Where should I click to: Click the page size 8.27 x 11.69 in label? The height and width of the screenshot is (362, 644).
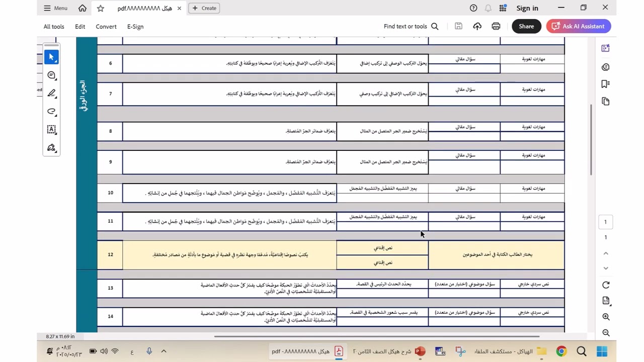click(60, 336)
